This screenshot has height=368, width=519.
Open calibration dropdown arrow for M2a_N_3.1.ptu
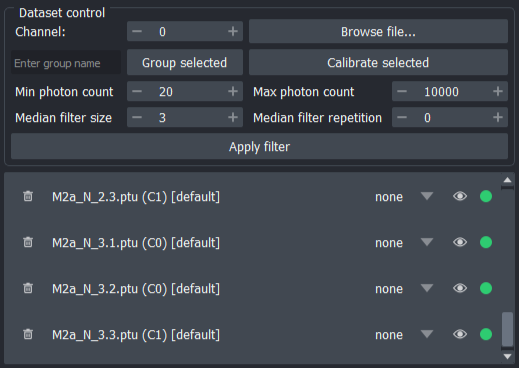coord(427,242)
